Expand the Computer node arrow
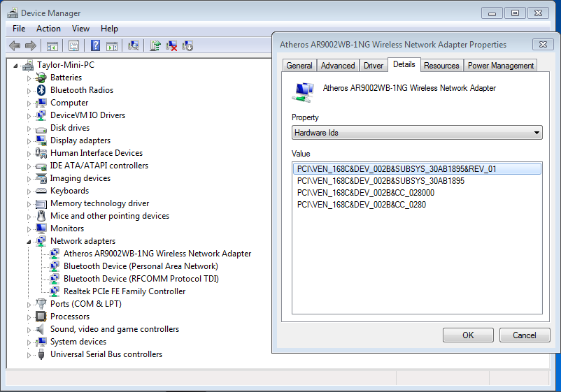This screenshot has width=561, height=392. [x=29, y=103]
